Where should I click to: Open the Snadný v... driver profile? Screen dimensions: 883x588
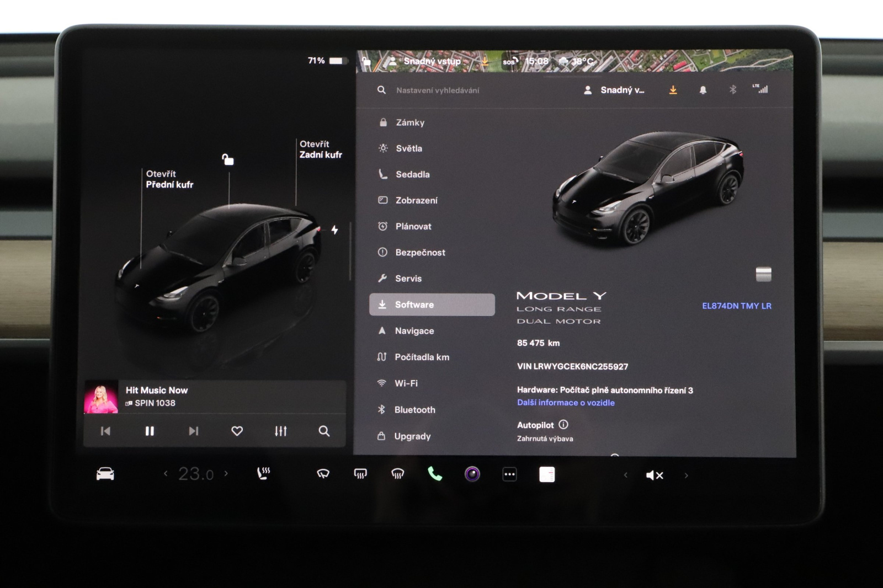(614, 90)
